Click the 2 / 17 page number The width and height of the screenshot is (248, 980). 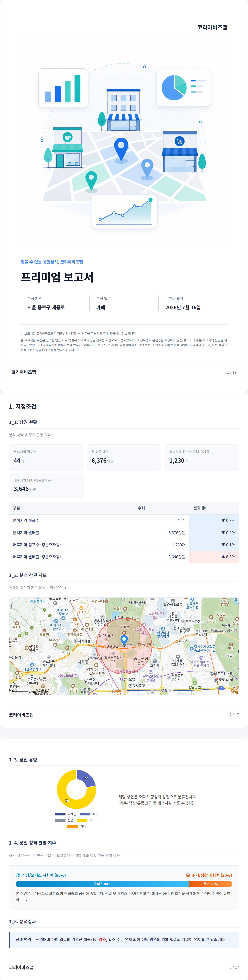point(234,715)
